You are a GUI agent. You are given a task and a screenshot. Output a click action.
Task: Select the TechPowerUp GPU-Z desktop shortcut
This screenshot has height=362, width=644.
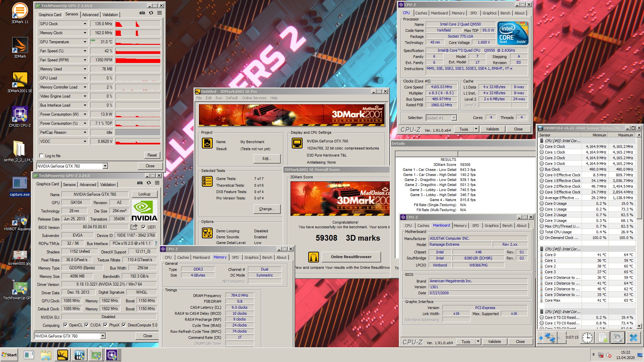(x=17, y=290)
